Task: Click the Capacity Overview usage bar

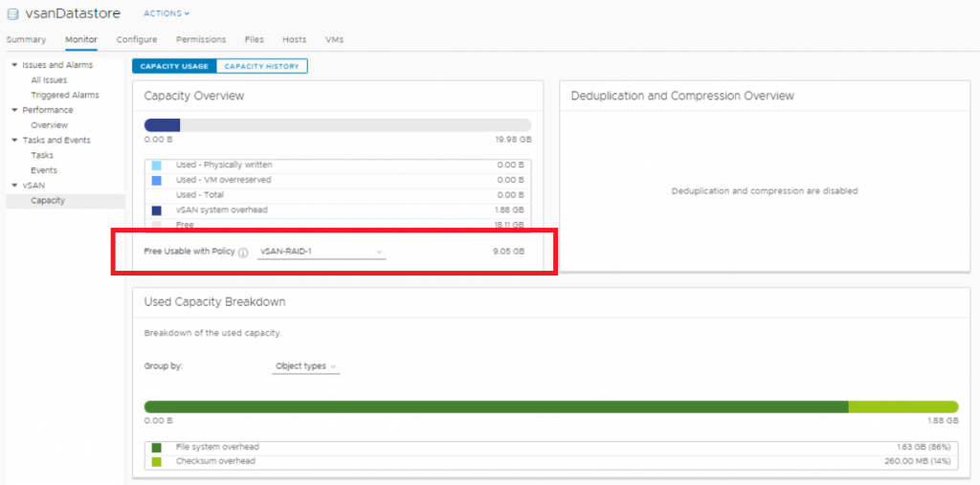Action: 338,125
